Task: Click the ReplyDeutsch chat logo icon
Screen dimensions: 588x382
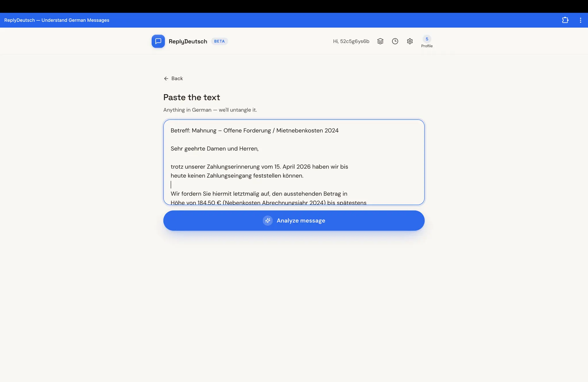Action: 158,41
